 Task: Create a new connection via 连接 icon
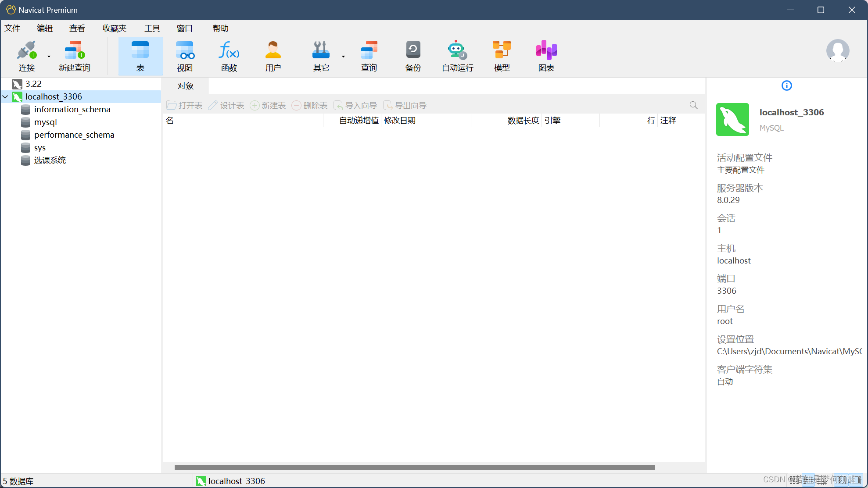coord(27,55)
